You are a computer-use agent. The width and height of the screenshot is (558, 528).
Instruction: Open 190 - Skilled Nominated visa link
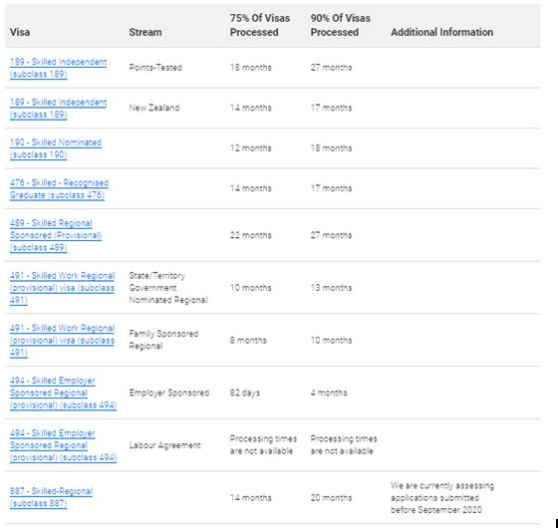click(x=56, y=148)
